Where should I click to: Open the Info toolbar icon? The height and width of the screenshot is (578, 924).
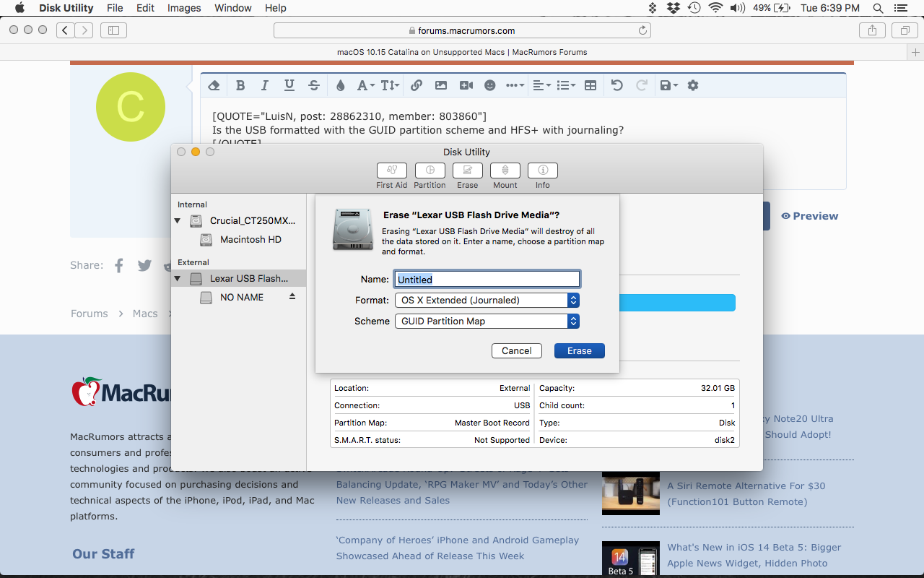point(542,171)
